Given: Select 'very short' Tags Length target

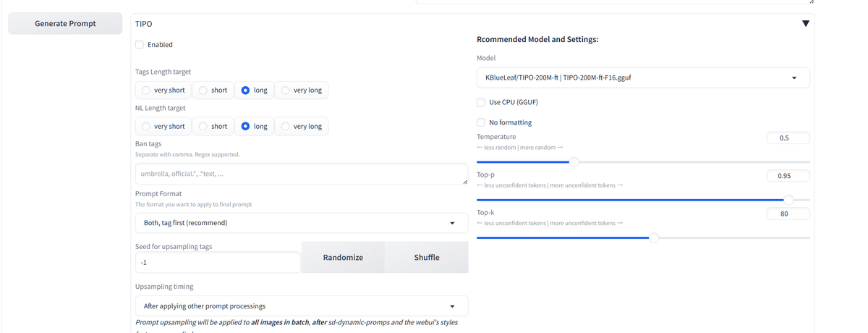Looking at the screenshot, I should tap(147, 90).
